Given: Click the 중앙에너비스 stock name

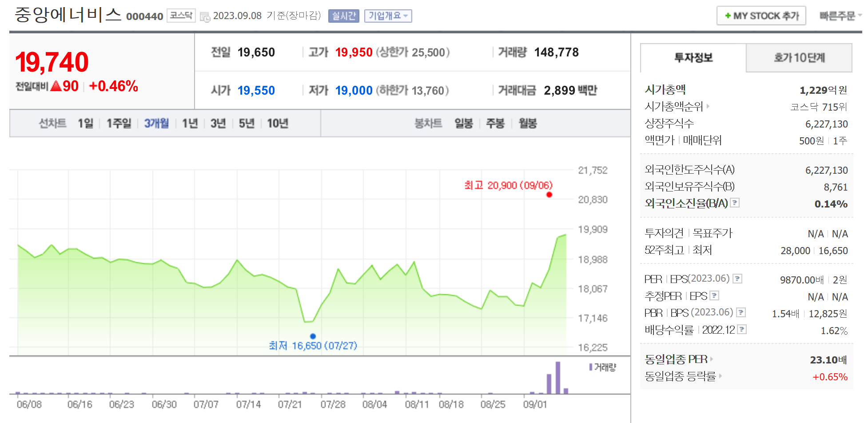Looking at the screenshot, I should 68,15.
